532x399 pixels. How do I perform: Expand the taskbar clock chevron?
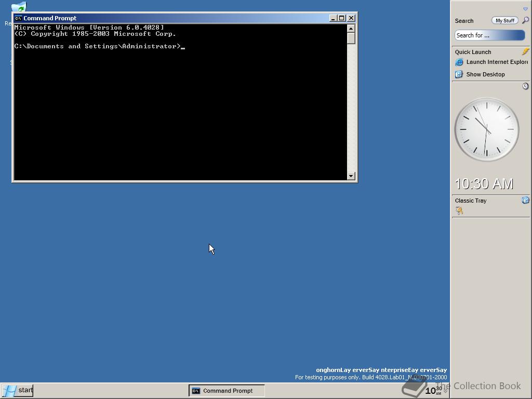[x=446, y=391]
